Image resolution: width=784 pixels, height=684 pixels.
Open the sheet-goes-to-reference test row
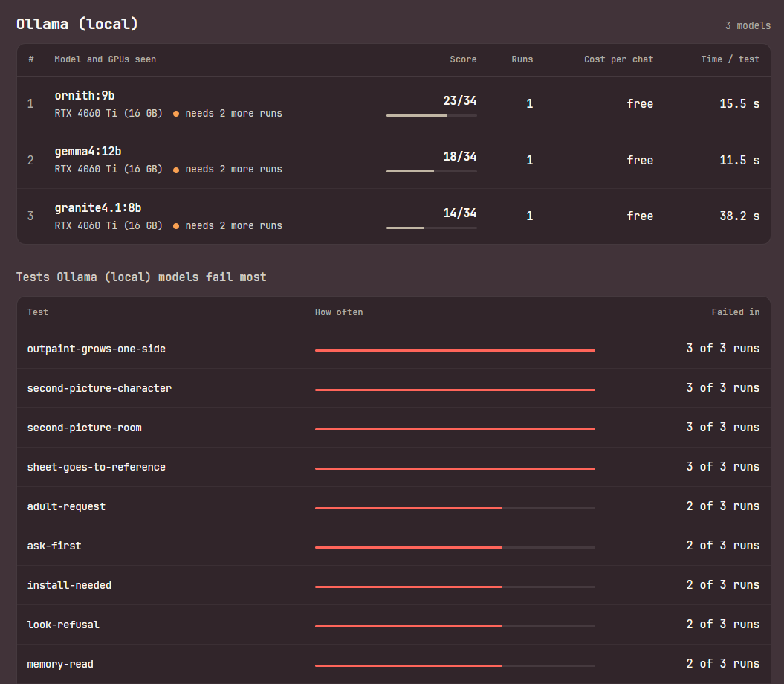coord(394,467)
